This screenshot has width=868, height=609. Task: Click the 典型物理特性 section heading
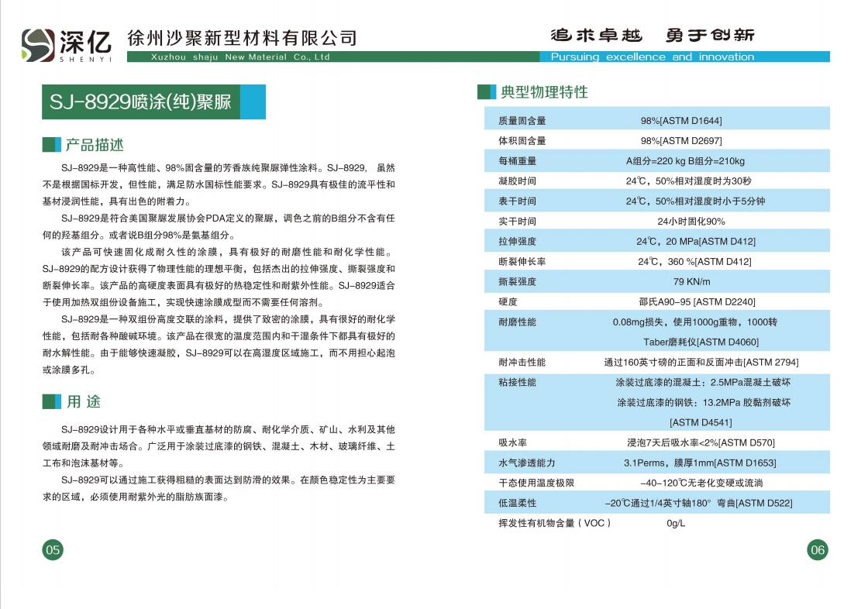coord(544,92)
